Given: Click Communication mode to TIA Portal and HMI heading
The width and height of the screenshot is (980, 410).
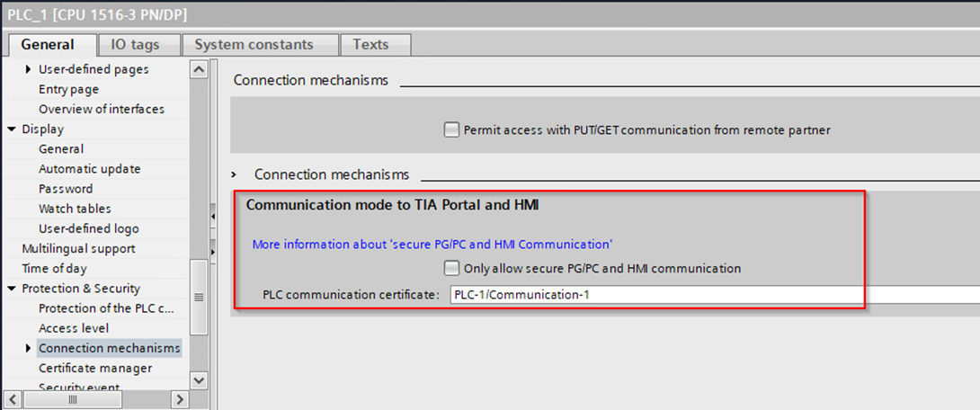Looking at the screenshot, I should point(393,205).
